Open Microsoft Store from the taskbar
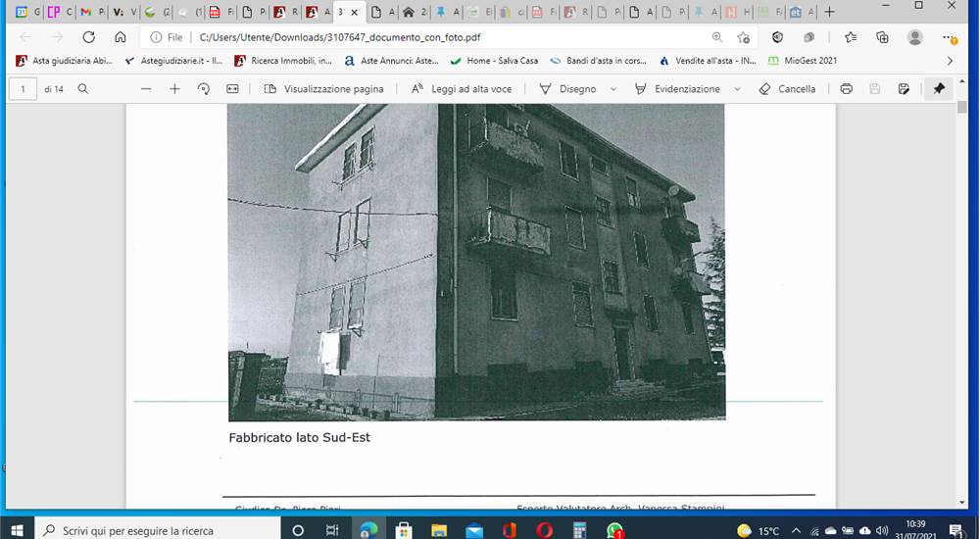980x539 pixels. click(x=404, y=530)
